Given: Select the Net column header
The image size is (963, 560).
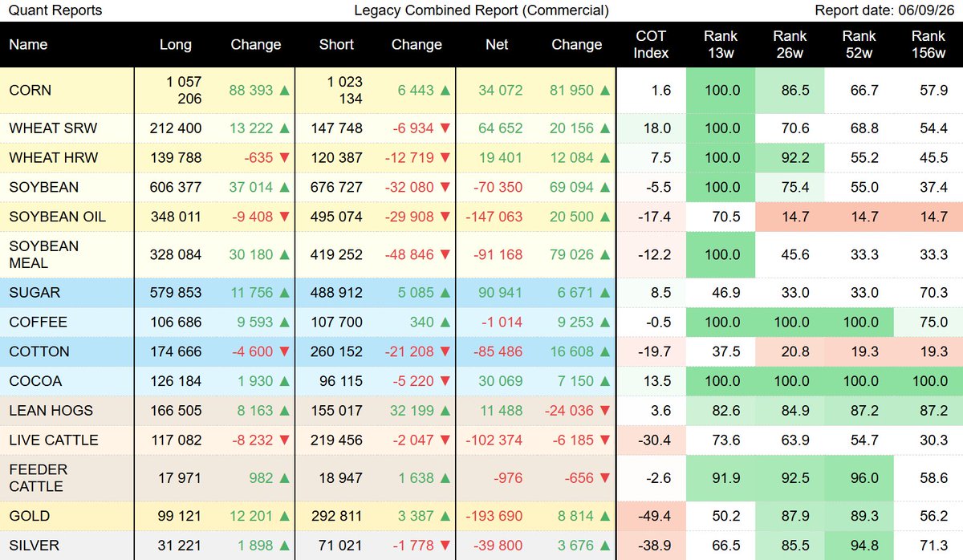Looking at the screenshot, I should 496,45.
